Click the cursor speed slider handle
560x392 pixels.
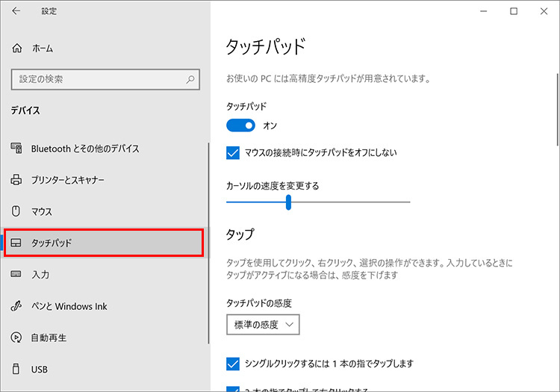(x=288, y=202)
